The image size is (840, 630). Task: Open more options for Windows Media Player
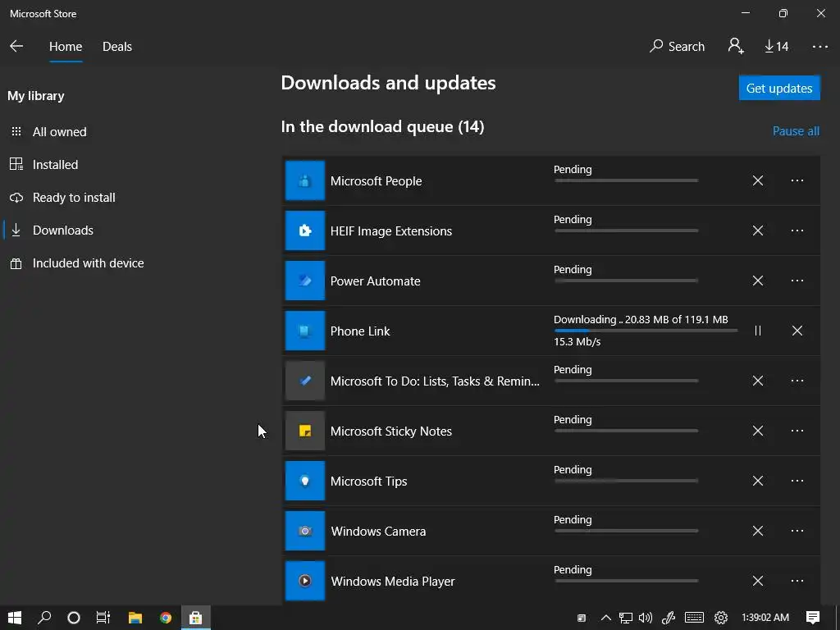(x=797, y=581)
